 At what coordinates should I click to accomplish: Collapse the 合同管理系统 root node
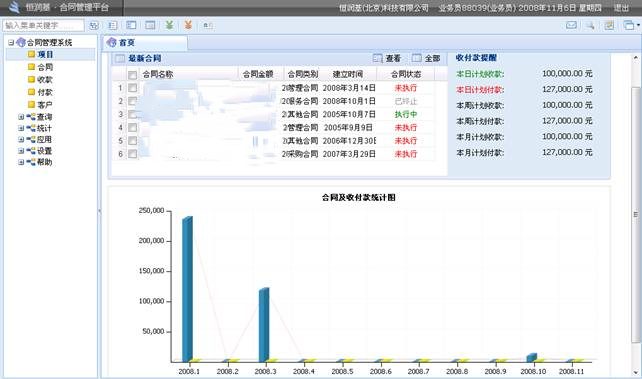pyautogui.click(x=11, y=43)
